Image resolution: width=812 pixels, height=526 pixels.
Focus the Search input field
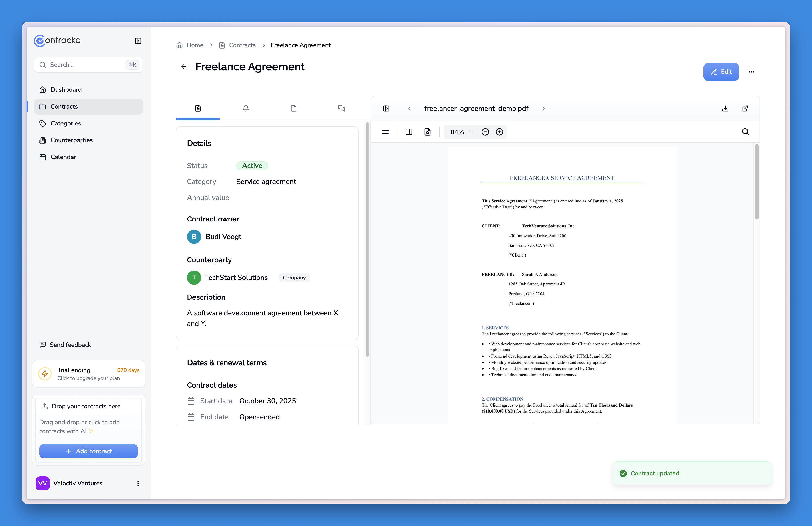(x=85, y=65)
